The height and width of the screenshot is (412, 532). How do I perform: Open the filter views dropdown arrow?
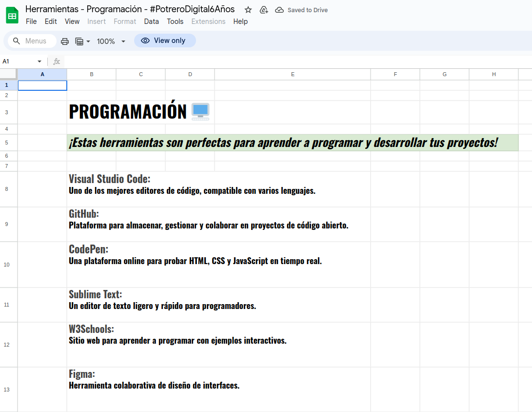coord(88,41)
